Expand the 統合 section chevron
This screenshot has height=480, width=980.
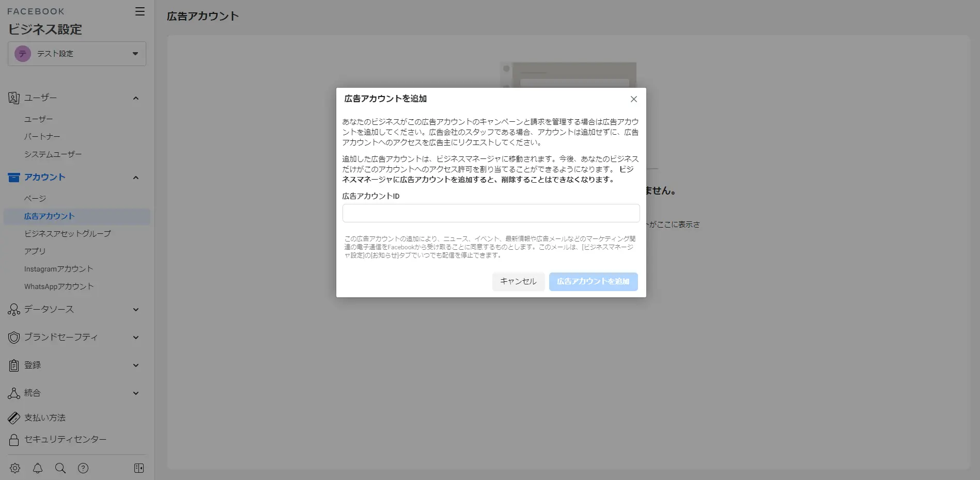136,393
